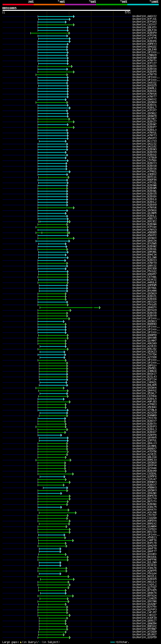Select the UniRef100_B9GJ82 label

(144, 349)
